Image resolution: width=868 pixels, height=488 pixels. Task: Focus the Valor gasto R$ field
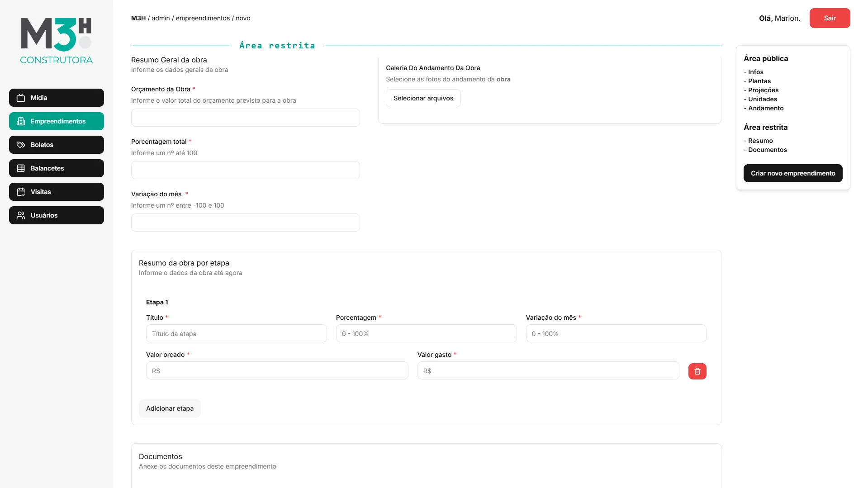[x=548, y=371]
